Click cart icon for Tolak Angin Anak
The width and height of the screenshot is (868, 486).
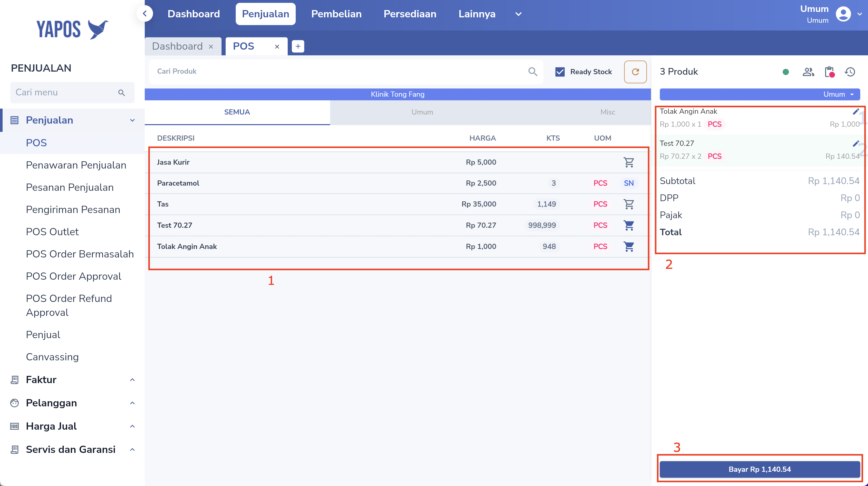(629, 246)
